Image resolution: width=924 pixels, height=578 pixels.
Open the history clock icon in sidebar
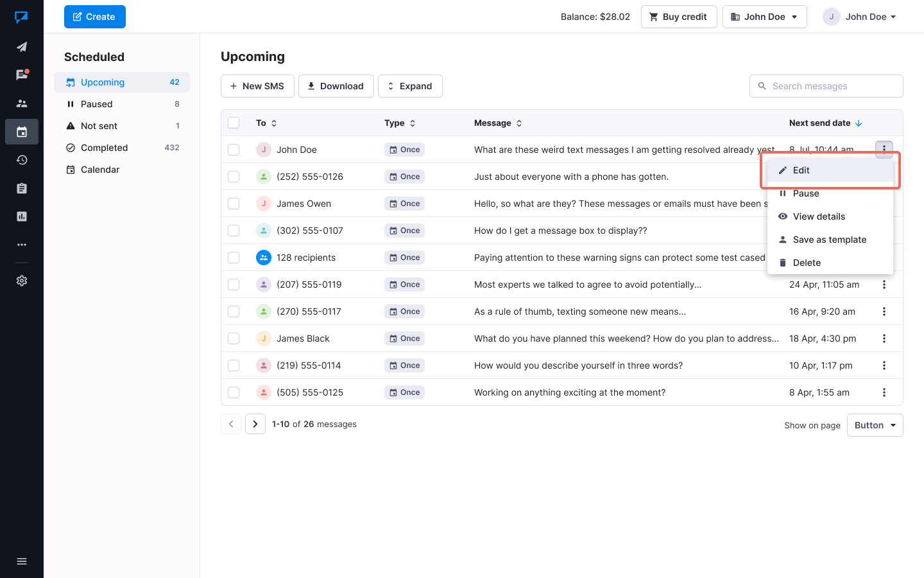22,160
